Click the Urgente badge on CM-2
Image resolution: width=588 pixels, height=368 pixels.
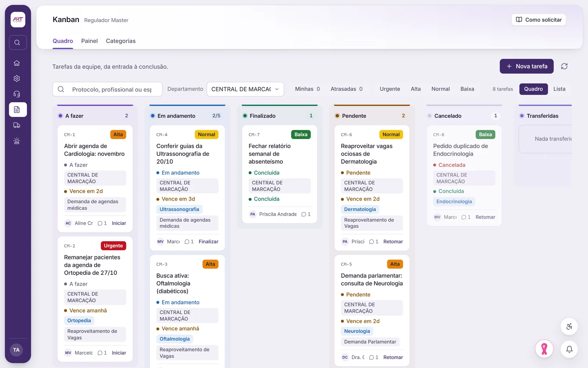pos(113,246)
